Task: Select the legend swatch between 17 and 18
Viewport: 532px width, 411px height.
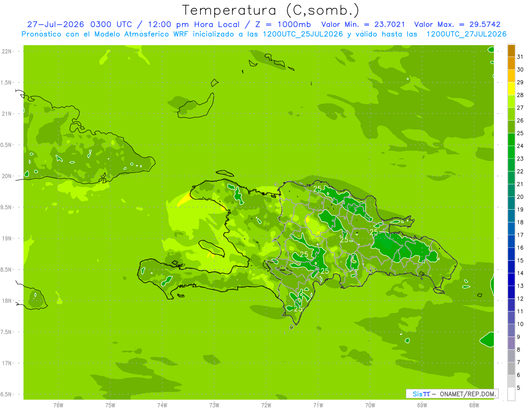Action: (511, 229)
